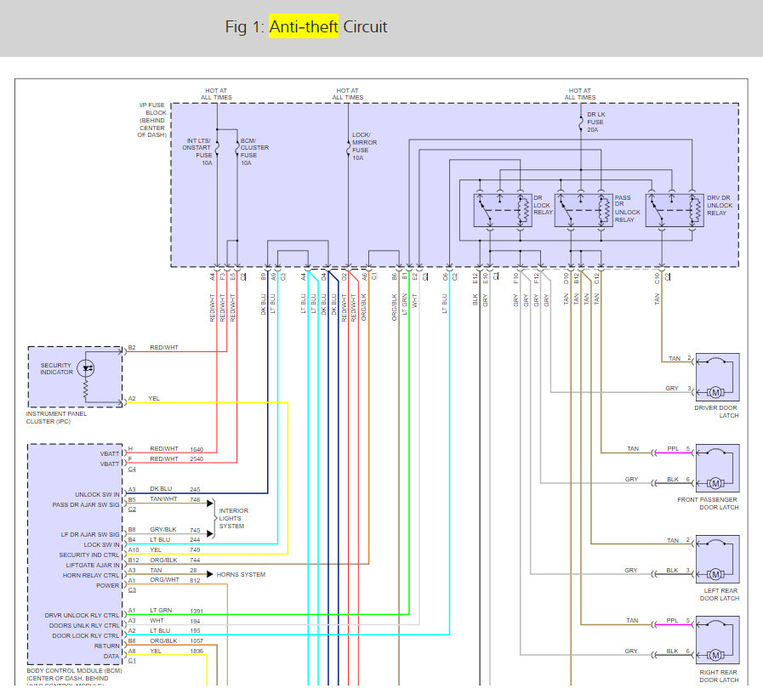This screenshot has width=763, height=700.
Task: Click the DOORS UNLK RLY CTRL label
Action: pyautogui.click(x=84, y=625)
